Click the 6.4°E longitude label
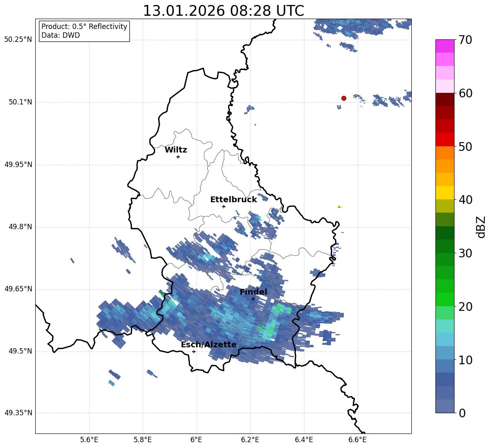The width and height of the screenshot is (491, 448). 304,440
